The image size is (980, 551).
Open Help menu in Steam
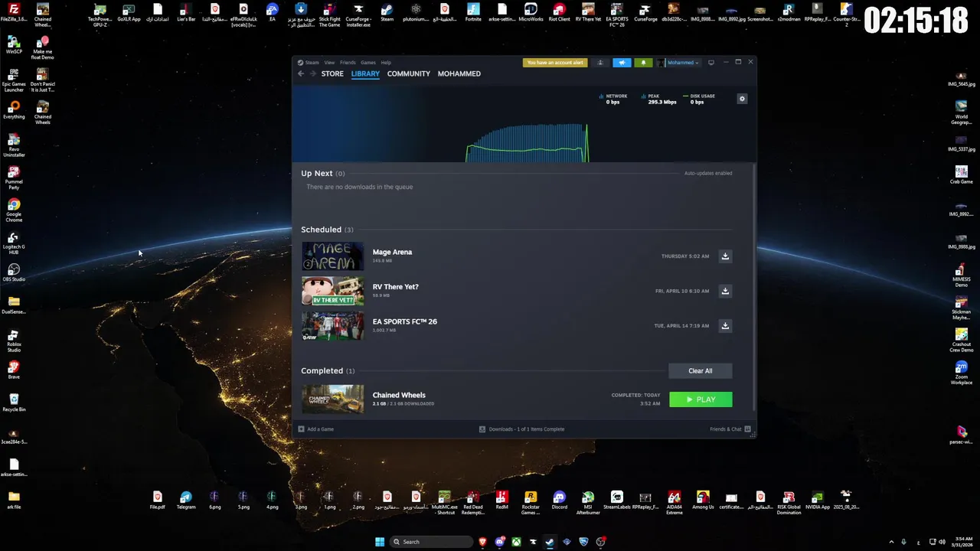point(386,63)
